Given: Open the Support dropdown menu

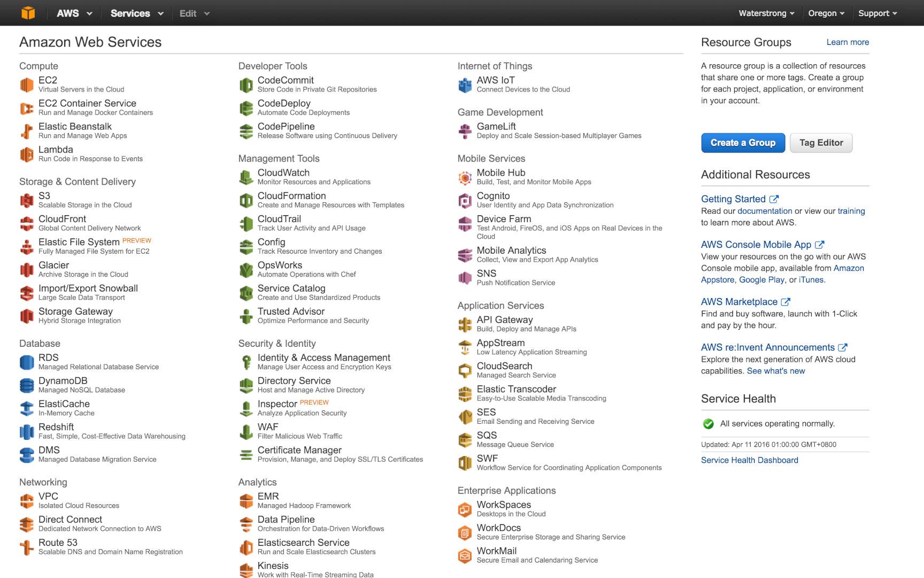Looking at the screenshot, I should tap(877, 13).
